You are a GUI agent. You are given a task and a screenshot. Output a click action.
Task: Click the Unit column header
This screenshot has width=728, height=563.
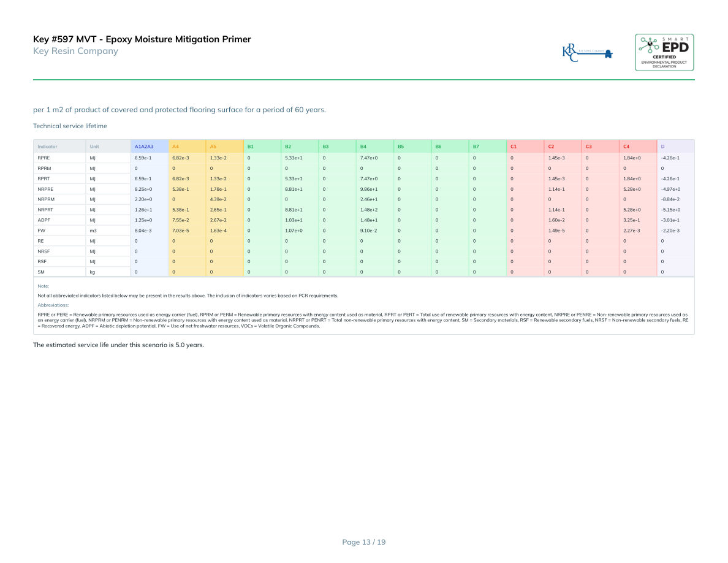coord(94,147)
